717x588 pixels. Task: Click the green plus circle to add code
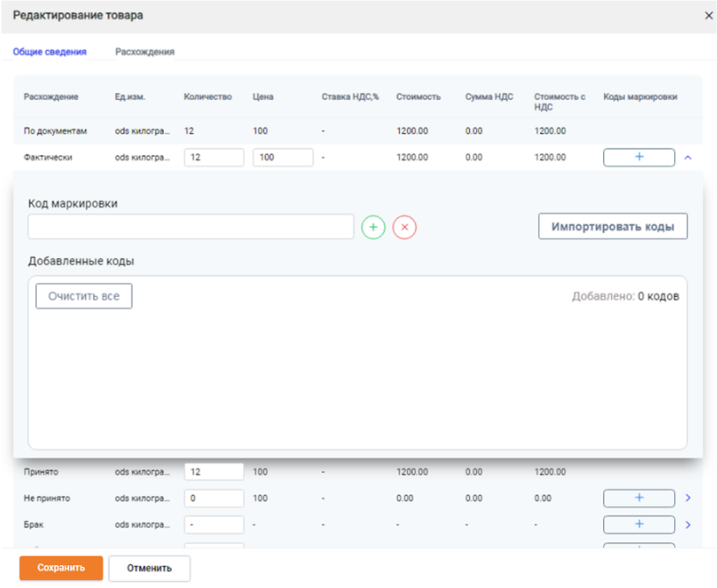pos(373,227)
